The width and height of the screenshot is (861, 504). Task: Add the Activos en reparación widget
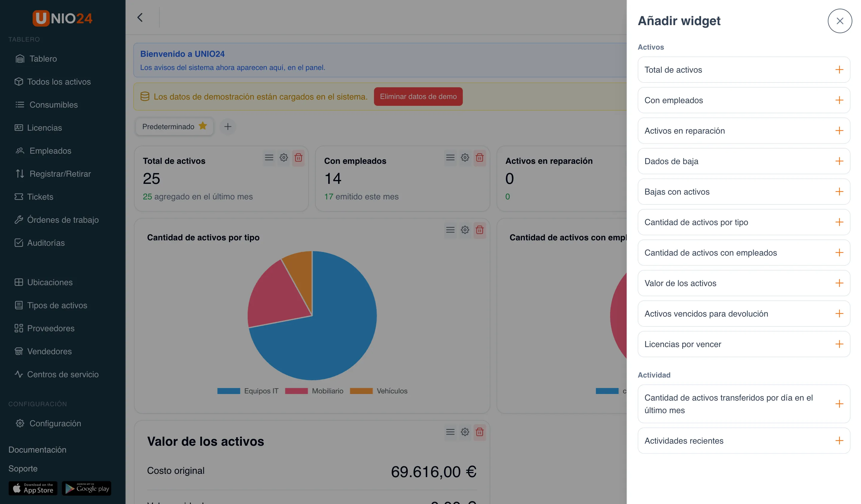tap(839, 131)
